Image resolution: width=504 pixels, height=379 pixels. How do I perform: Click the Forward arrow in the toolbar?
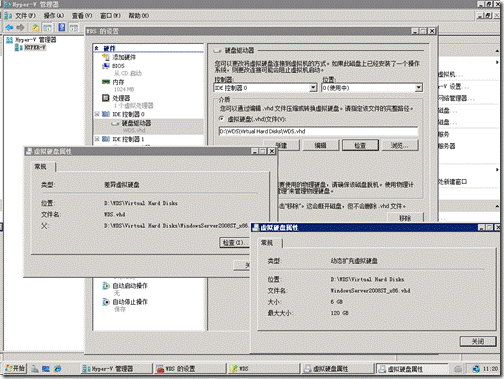click(x=21, y=27)
